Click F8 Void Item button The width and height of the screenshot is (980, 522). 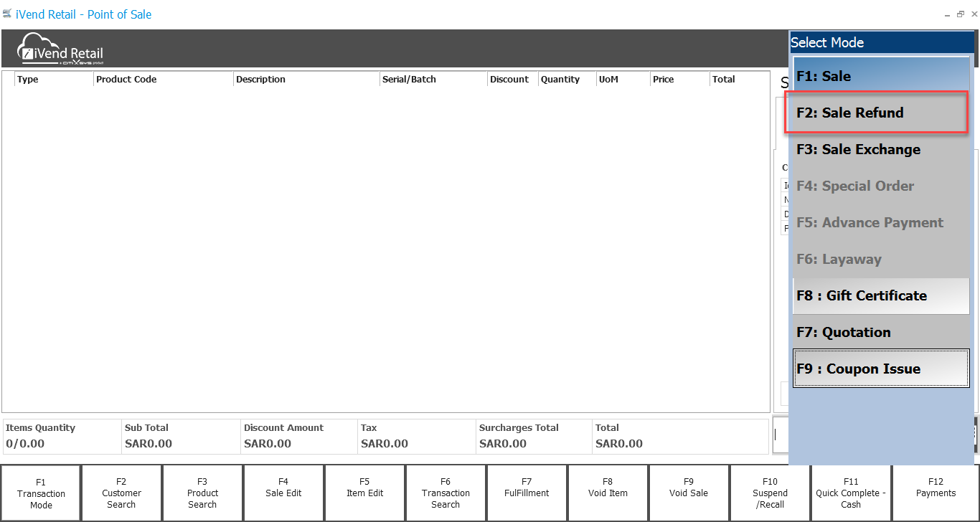click(x=608, y=493)
